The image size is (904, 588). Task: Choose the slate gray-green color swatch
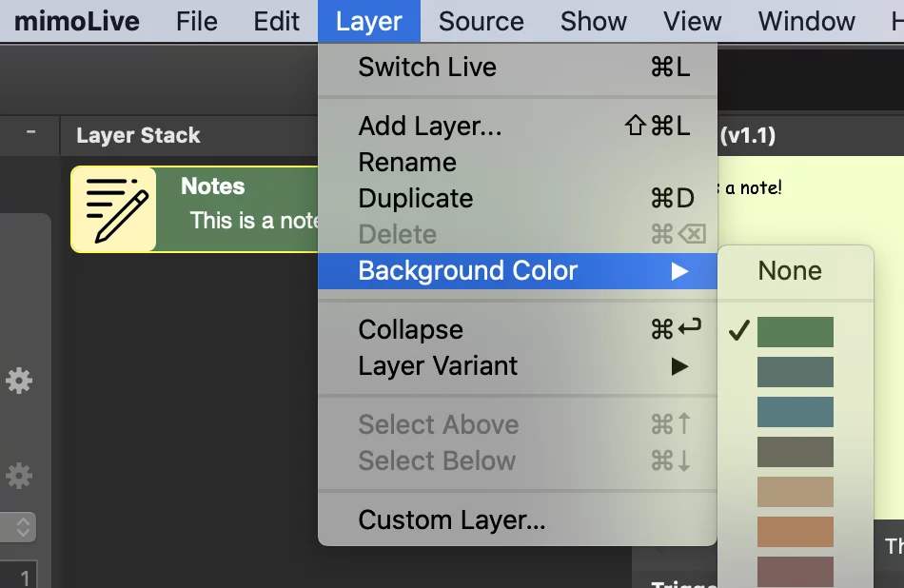pos(795,372)
